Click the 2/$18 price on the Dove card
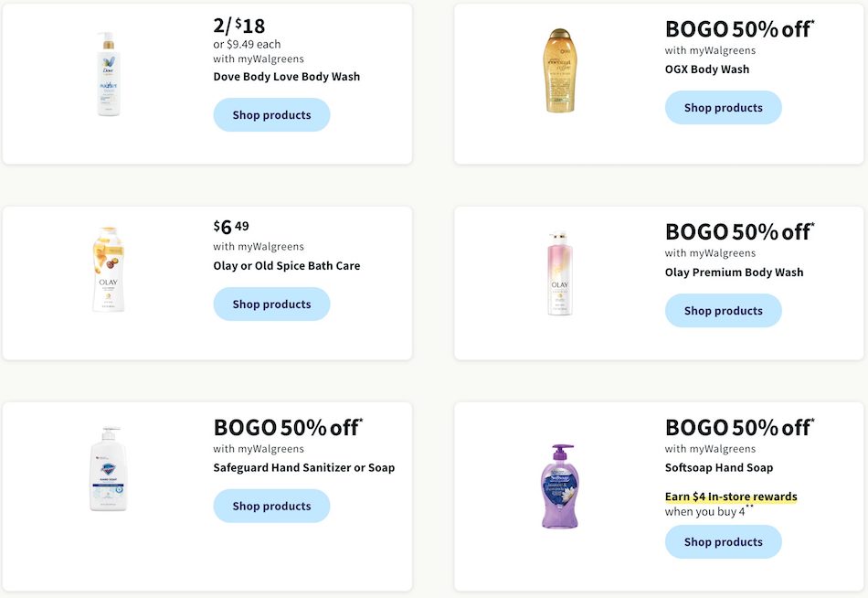 pos(239,26)
